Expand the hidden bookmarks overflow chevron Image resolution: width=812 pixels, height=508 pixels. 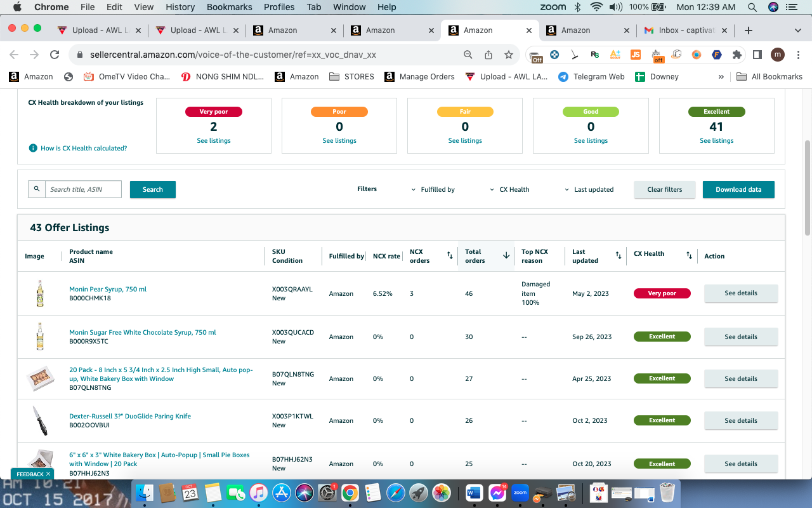(721, 77)
